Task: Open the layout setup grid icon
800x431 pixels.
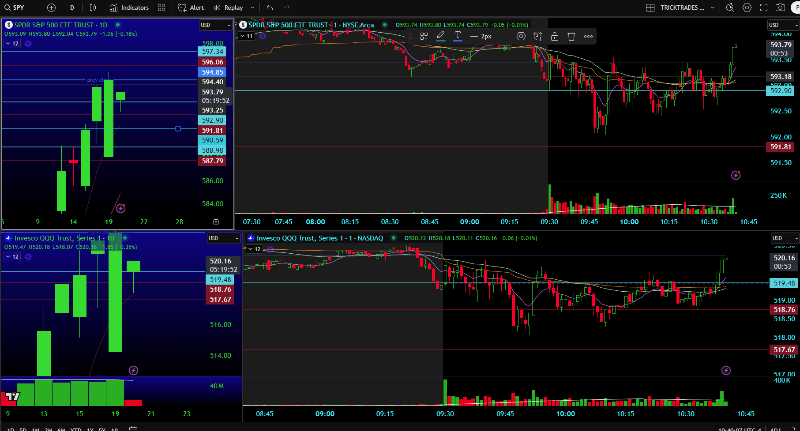Action: coord(650,8)
